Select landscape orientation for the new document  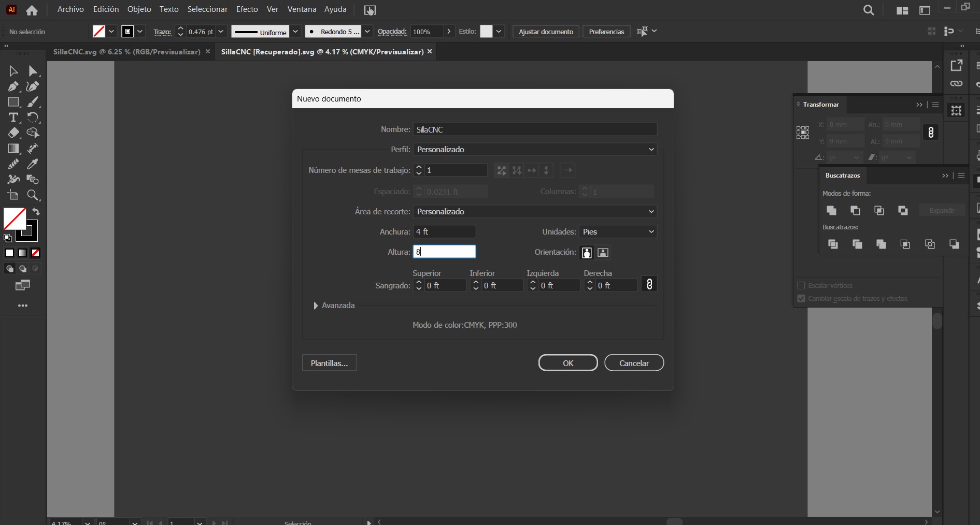pyautogui.click(x=602, y=253)
